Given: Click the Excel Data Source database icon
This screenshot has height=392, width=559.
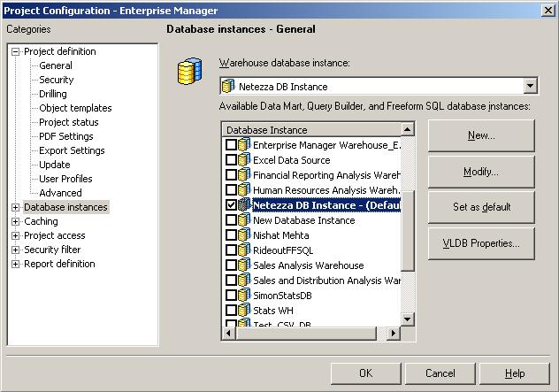Looking at the screenshot, I should coord(244,160).
